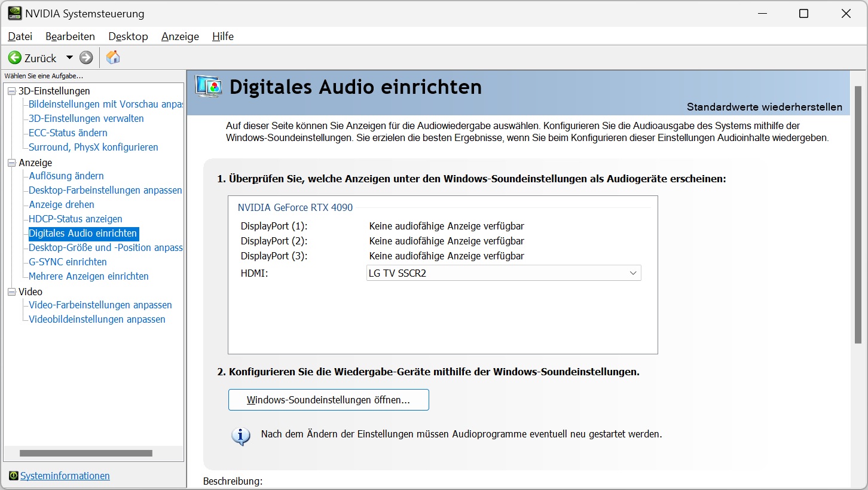Open Bildeinstellungen mit Vorschau anpassen
This screenshot has height=490, width=868.
click(x=105, y=104)
